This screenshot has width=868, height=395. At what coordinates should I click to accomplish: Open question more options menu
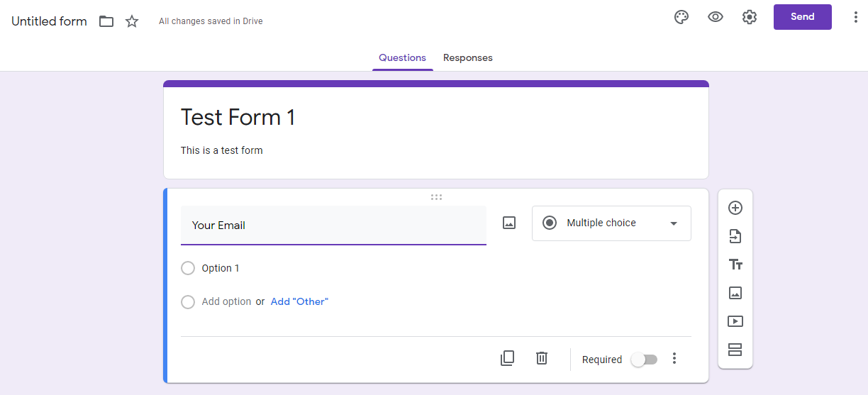674,359
